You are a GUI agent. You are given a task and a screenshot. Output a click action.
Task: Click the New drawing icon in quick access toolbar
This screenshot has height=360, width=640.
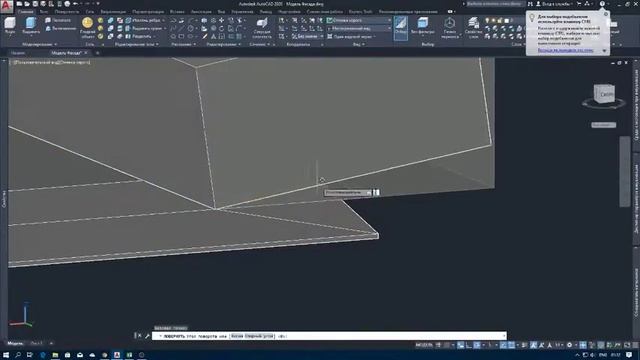coord(19,4)
